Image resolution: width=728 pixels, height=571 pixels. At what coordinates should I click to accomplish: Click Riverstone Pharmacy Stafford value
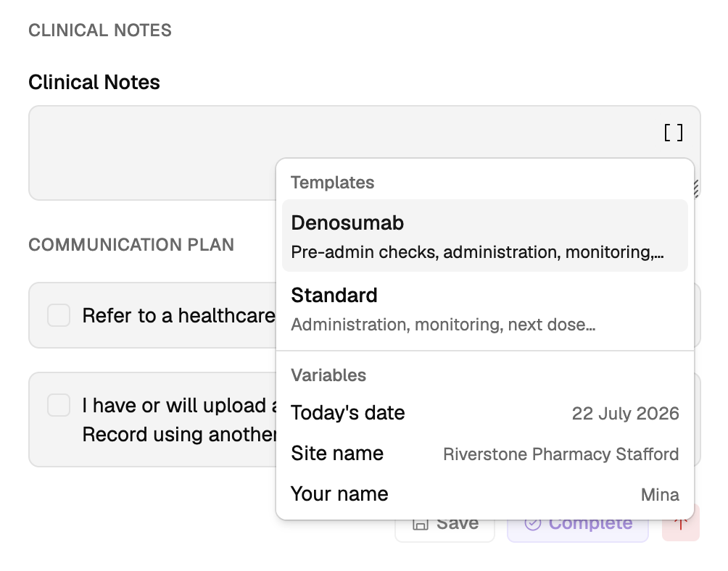click(561, 454)
